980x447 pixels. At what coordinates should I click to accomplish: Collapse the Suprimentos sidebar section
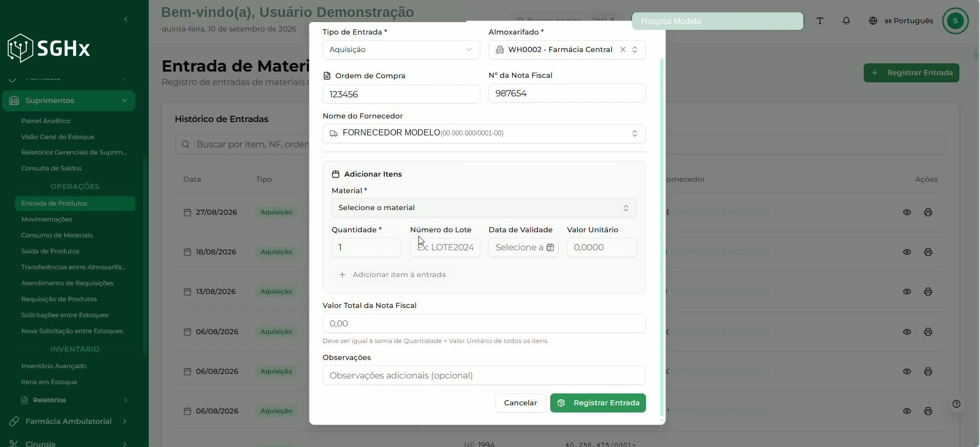68,100
